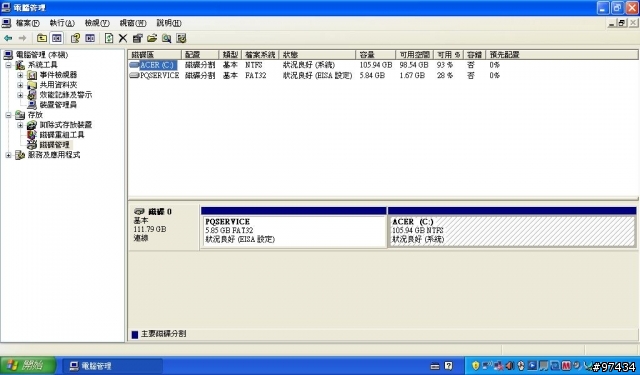Select 磁碟重組工具 in the tree
The height and width of the screenshot is (375, 640).
pos(62,135)
